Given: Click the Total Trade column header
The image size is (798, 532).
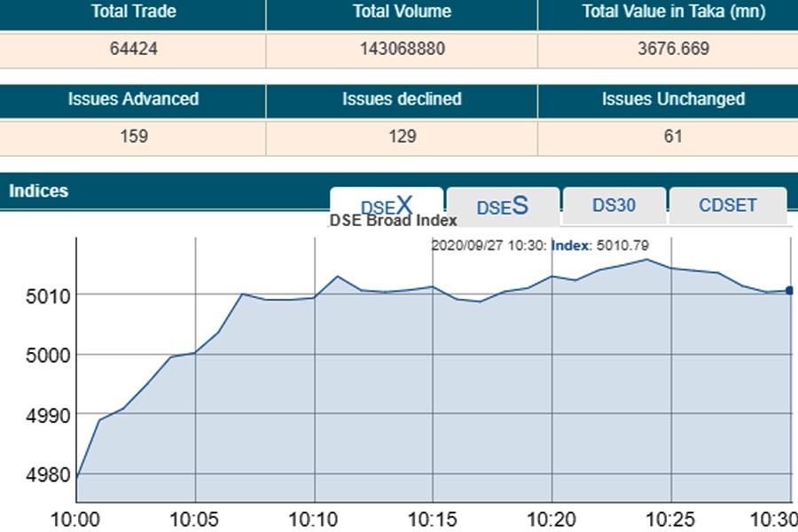Looking at the screenshot, I should (x=133, y=12).
